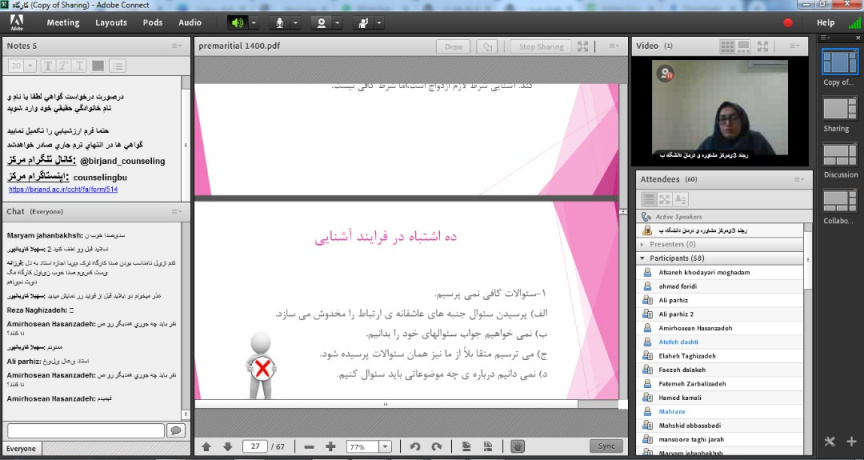This screenshot has width=864, height=460.
Task: Open the microphone options dropdown arrow
Action: pos(296,23)
